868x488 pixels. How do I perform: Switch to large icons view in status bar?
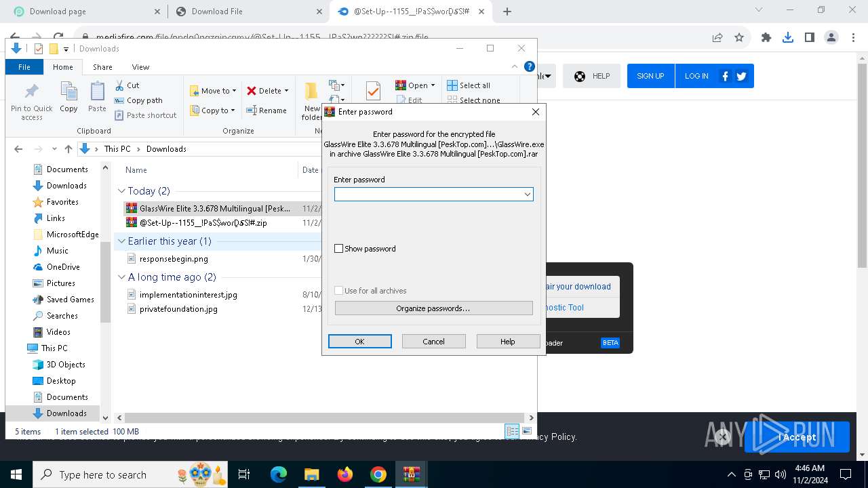coord(527,431)
